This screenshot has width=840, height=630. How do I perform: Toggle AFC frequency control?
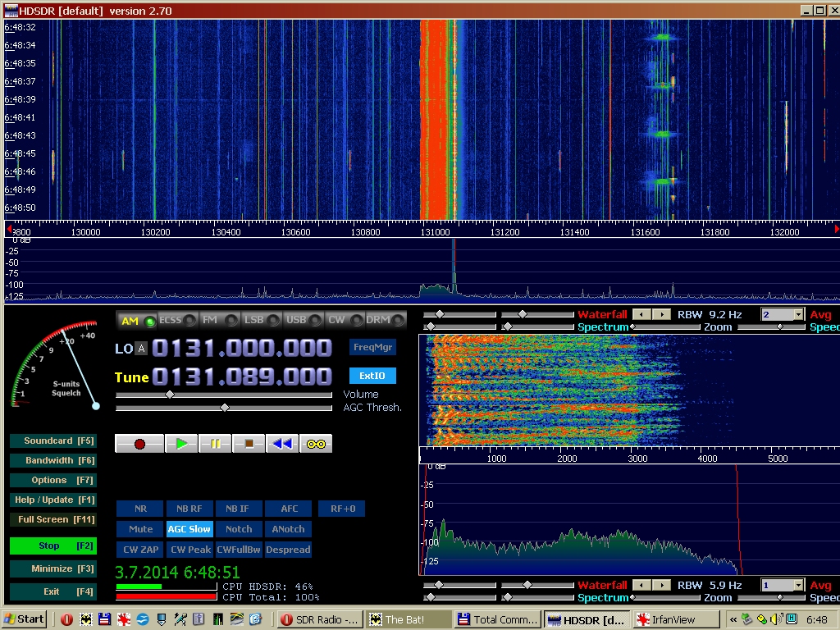click(x=290, y=509)
